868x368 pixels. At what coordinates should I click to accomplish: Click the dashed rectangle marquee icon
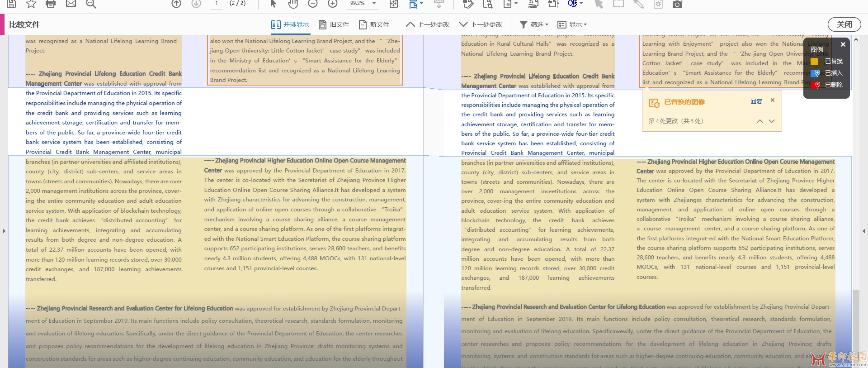click(x=618, y=4)
